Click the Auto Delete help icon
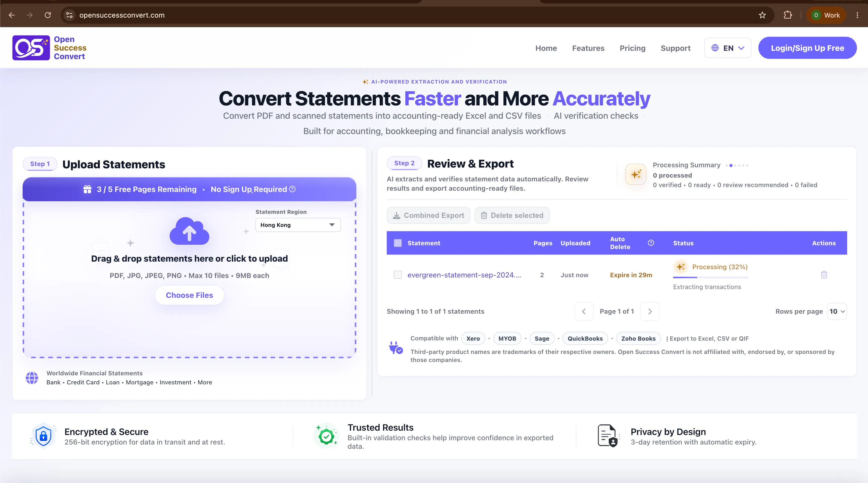Viewport: 868px width, 483px height. (651, 243)
